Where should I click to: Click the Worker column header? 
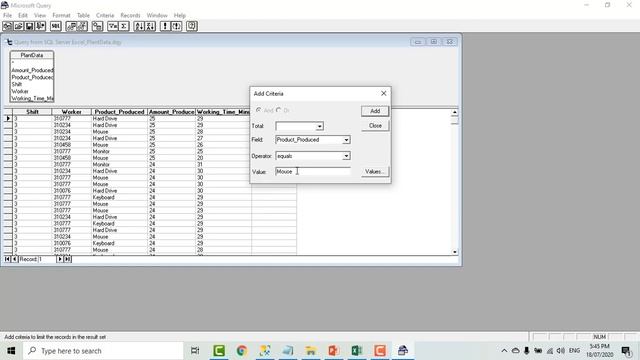72,112
